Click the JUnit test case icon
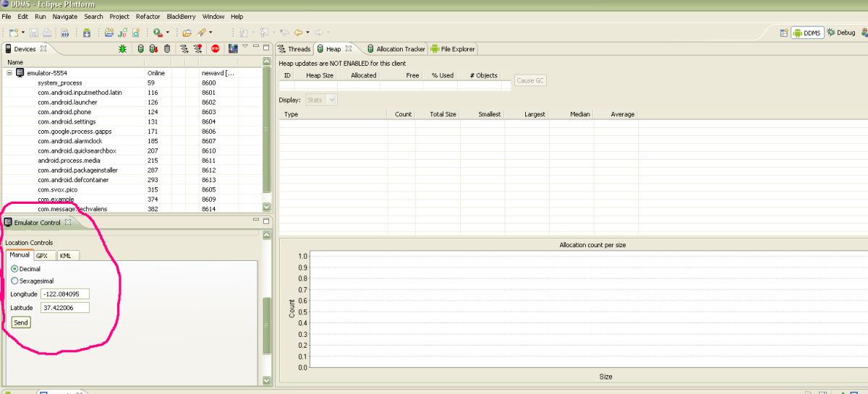 (x=122, y=33)
